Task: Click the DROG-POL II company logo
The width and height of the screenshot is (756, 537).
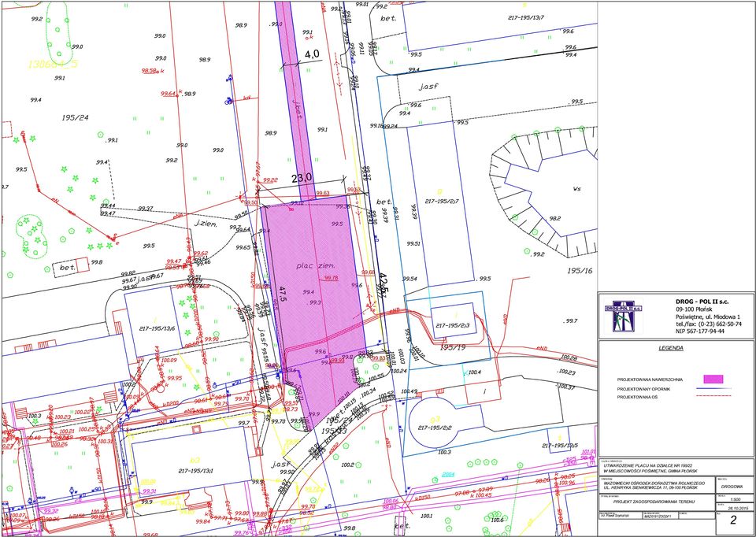Action: point(623,316)
